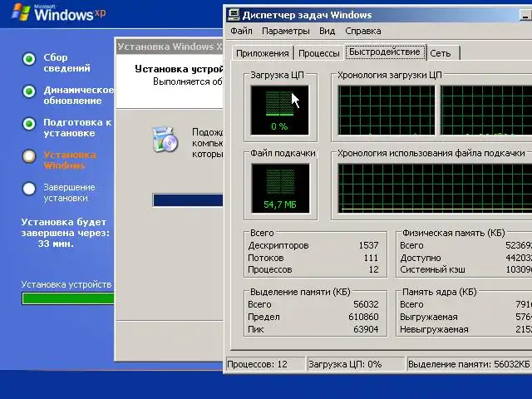Switch to the Сеть tab
The image size is (532, 399).
point(441,53)
